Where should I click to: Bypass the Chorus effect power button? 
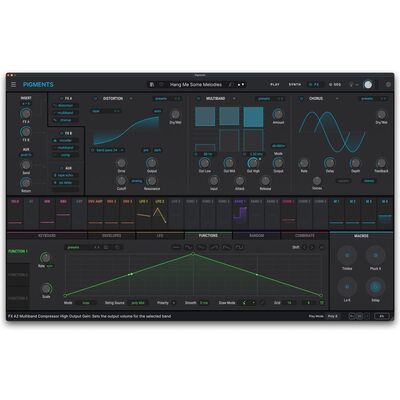click(302, 99)
